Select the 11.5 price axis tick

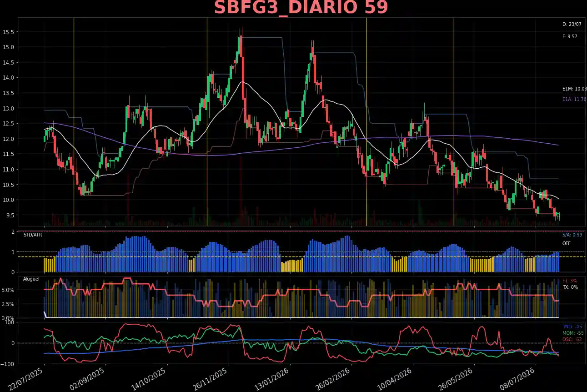[8, 154]
